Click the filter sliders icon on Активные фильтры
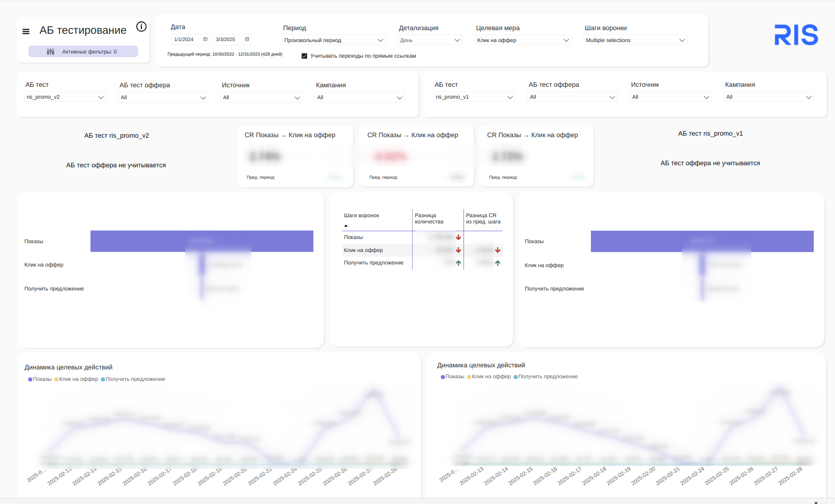Viewport: 835px width, 504px height. point(50,52)
